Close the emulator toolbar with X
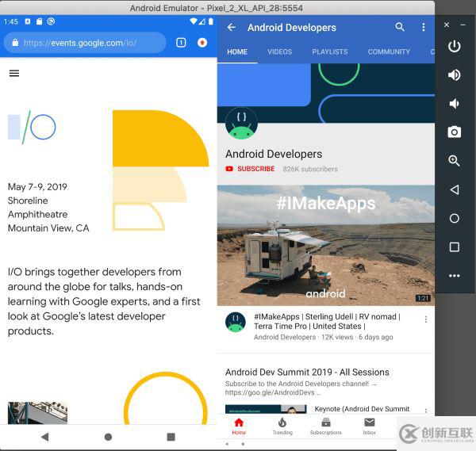Viewport: 476px width, 451px height. (446, 25)
